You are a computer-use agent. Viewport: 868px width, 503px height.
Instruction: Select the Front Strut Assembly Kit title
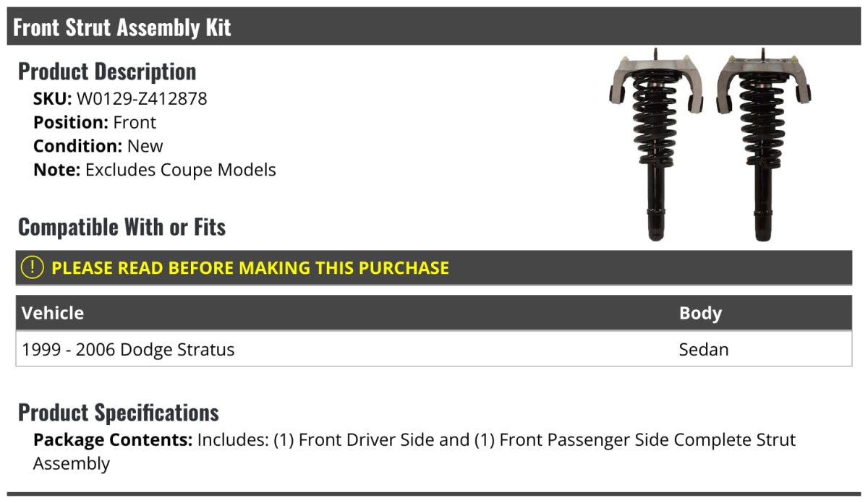(x=122, y=27)
